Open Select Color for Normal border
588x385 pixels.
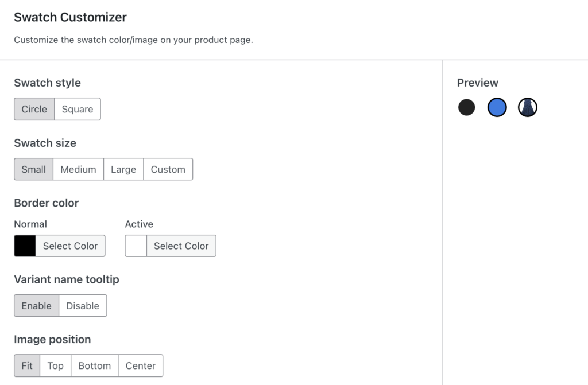pyautogui.click(x=71, y=246)
